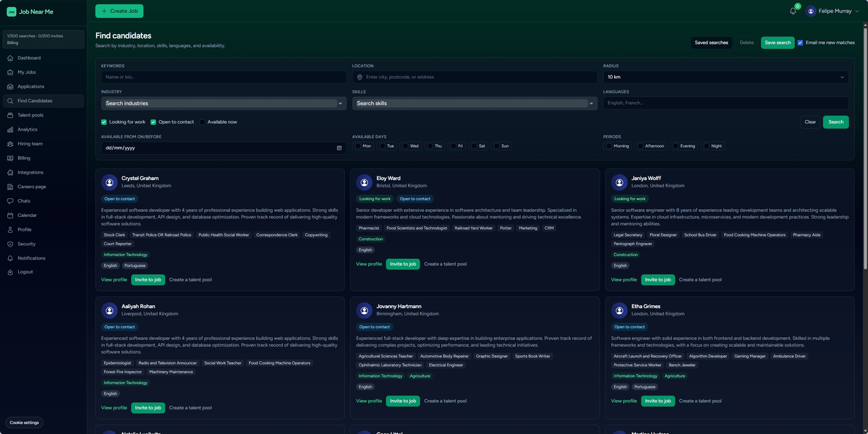Click the Analytics chart icon

pyautogui.click(x=10, y=129)
